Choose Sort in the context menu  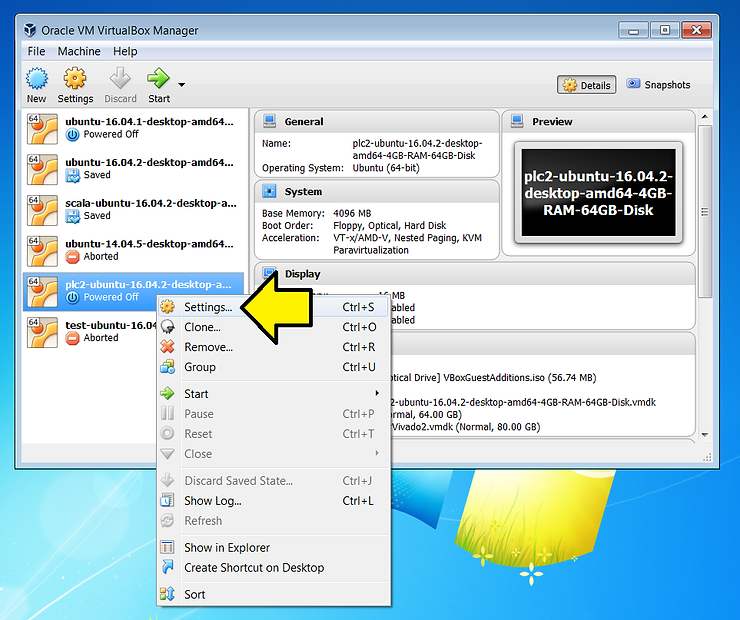[x=273, y=595]
